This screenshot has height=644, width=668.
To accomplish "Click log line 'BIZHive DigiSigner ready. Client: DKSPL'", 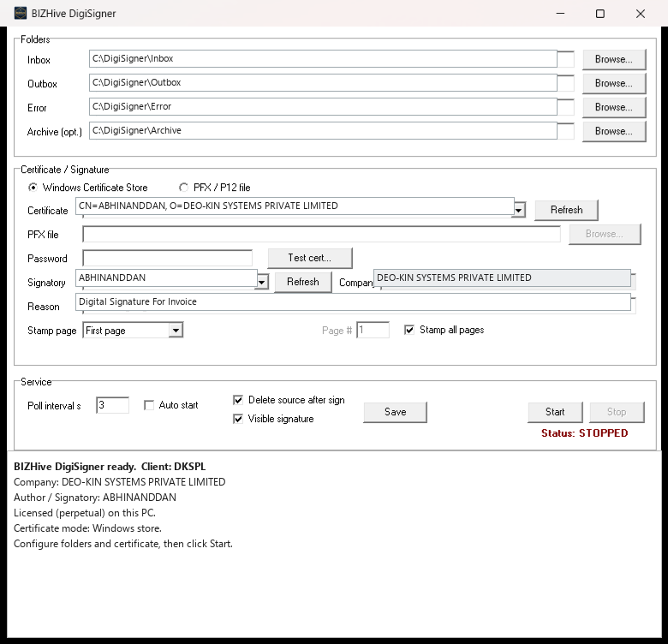I will (x=110, y=467).
